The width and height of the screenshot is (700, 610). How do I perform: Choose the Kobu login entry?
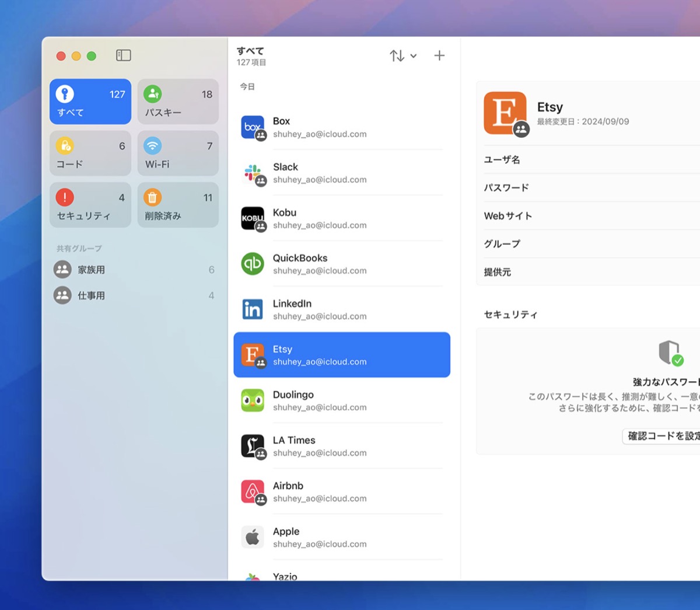point(341,218)
